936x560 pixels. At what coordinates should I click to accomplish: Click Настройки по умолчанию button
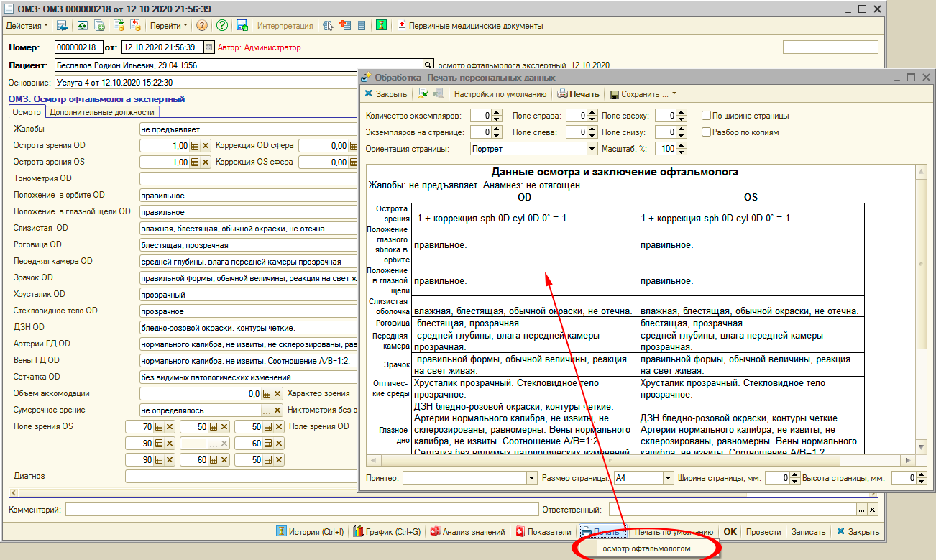click(x=500, y=94)
